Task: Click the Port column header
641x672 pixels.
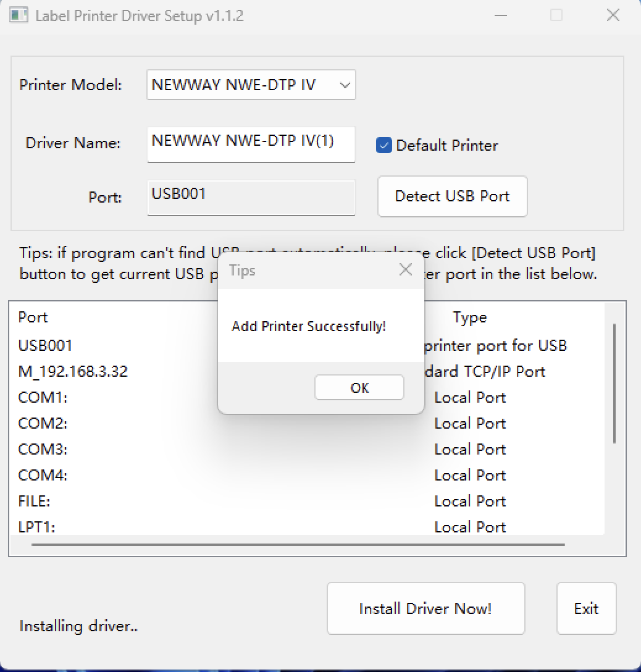Action: pos(33,317)
